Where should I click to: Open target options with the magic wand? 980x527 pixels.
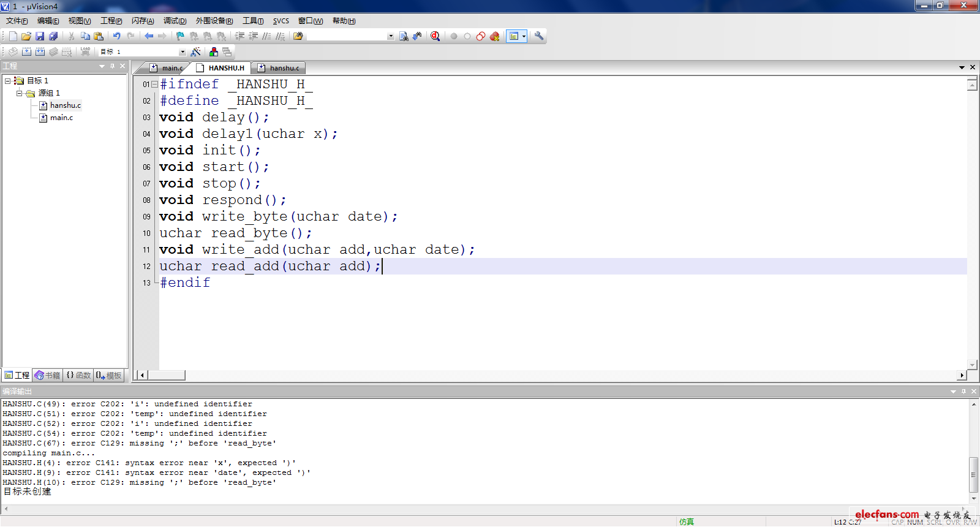tap(196, 52)
